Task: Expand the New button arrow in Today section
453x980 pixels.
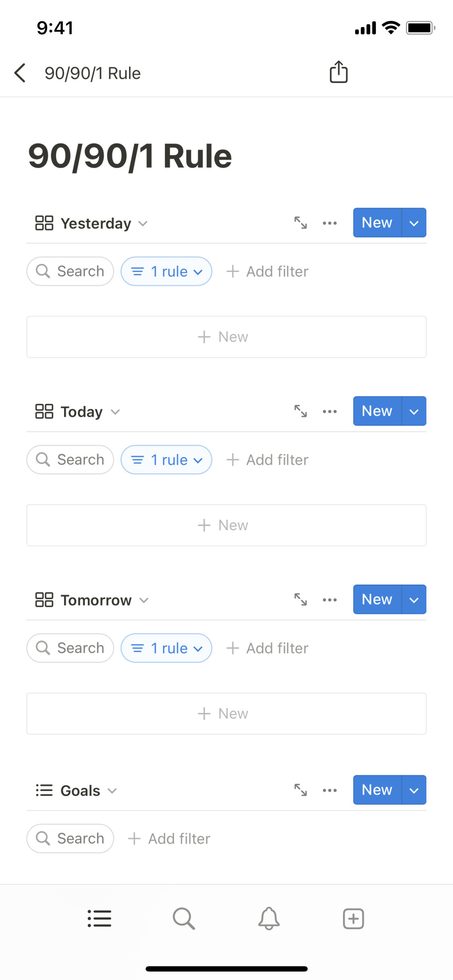Action: (414, 411)
